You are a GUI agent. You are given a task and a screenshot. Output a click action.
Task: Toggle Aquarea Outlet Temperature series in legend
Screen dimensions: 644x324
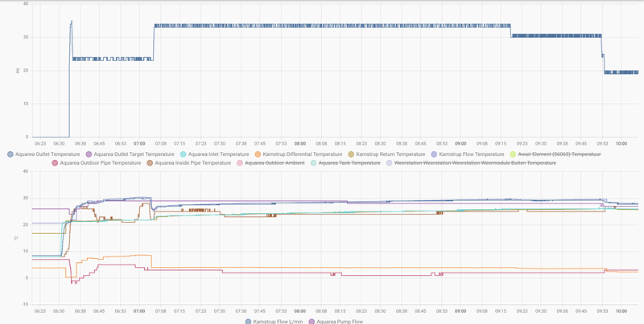(44, 154)
